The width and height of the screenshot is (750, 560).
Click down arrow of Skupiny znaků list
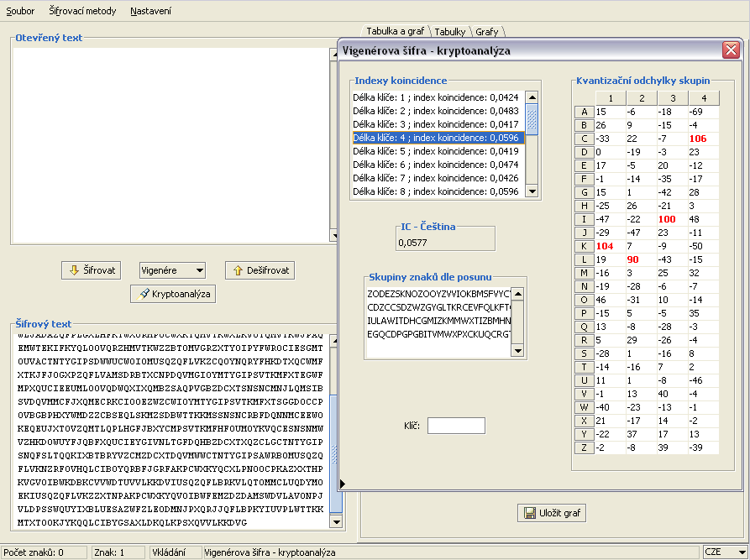click(x=517, y=351)
